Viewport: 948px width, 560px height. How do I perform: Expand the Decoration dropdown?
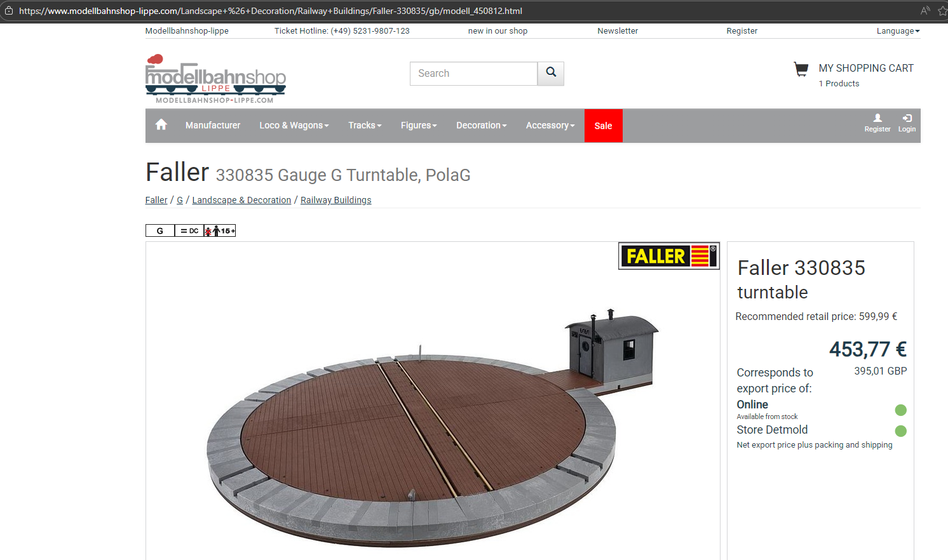481,126
